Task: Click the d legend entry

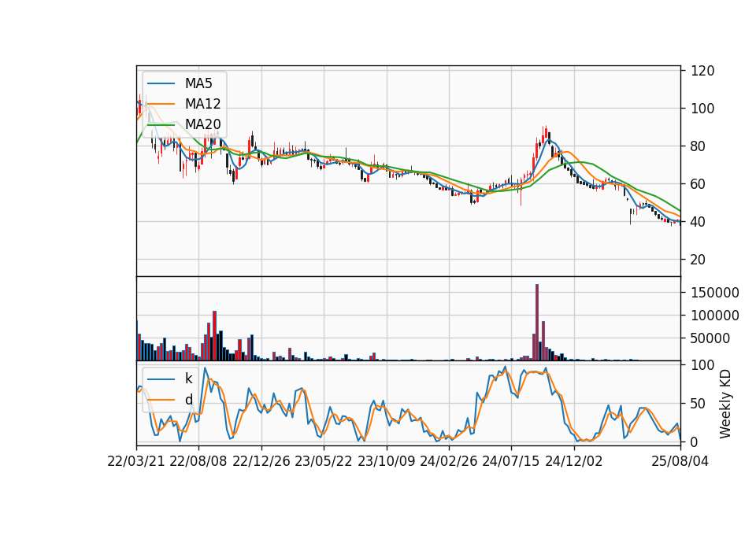Action: [x=188, y=400]
